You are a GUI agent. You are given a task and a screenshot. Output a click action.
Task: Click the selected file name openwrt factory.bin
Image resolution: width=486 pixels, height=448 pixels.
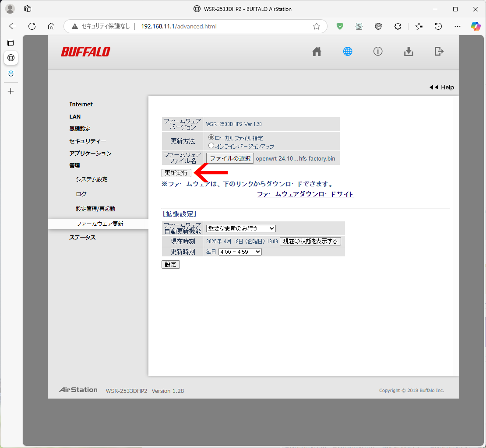coord(296,158)
